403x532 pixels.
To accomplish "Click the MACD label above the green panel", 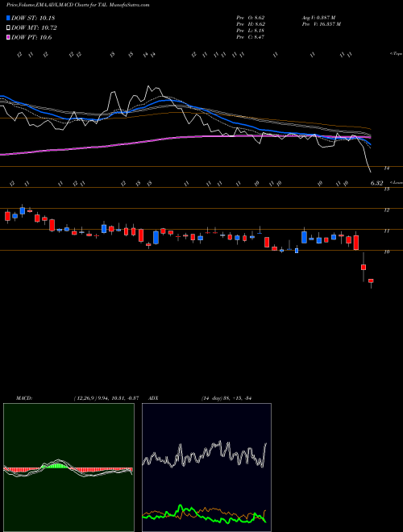I will click(x=24, y=398).
